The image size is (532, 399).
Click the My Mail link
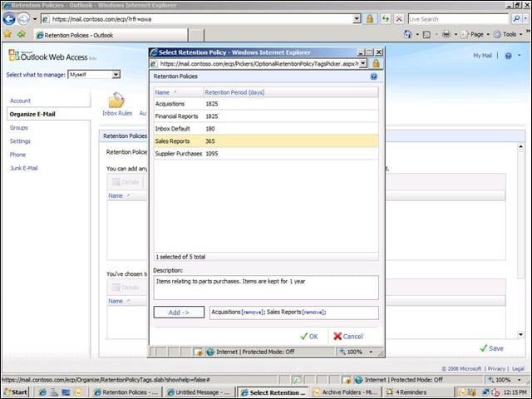(482, 56)
